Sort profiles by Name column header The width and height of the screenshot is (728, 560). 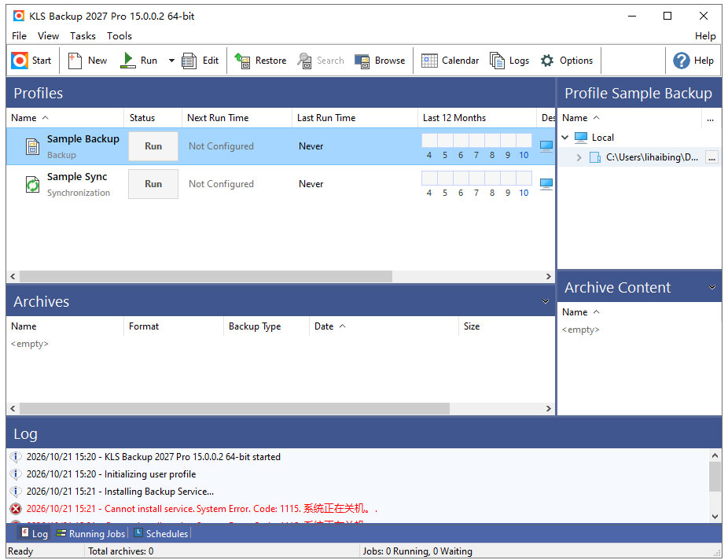pos(65,118)
